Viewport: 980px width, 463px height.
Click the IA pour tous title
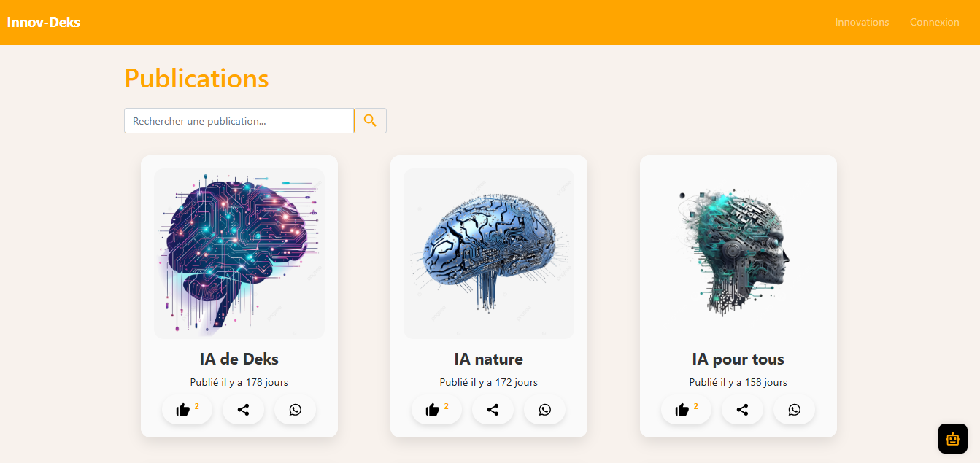[738, 359]
